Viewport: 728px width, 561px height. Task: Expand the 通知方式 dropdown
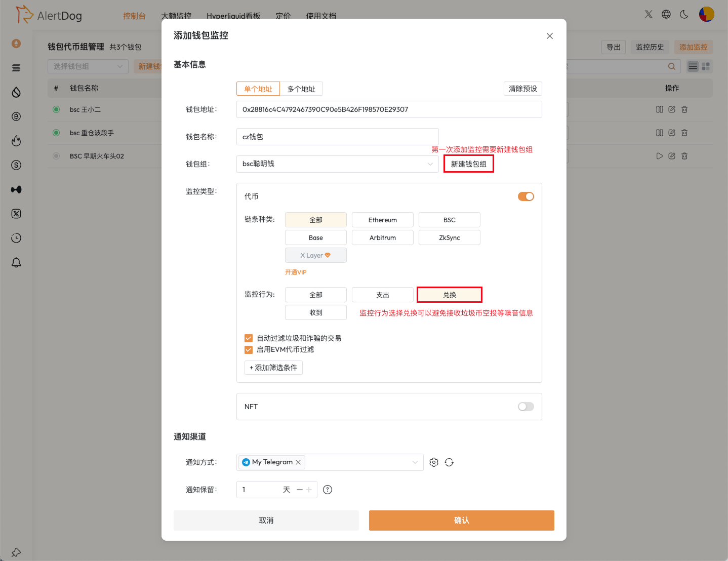[330, 462]
